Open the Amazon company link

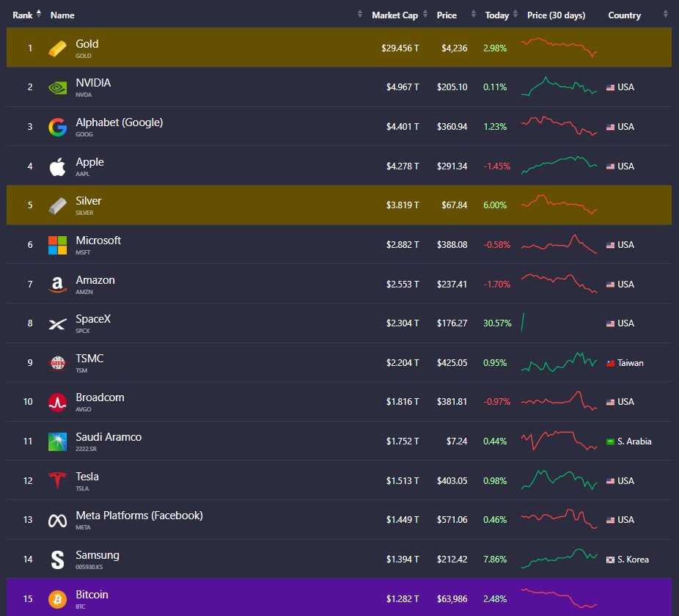(95, 280)
